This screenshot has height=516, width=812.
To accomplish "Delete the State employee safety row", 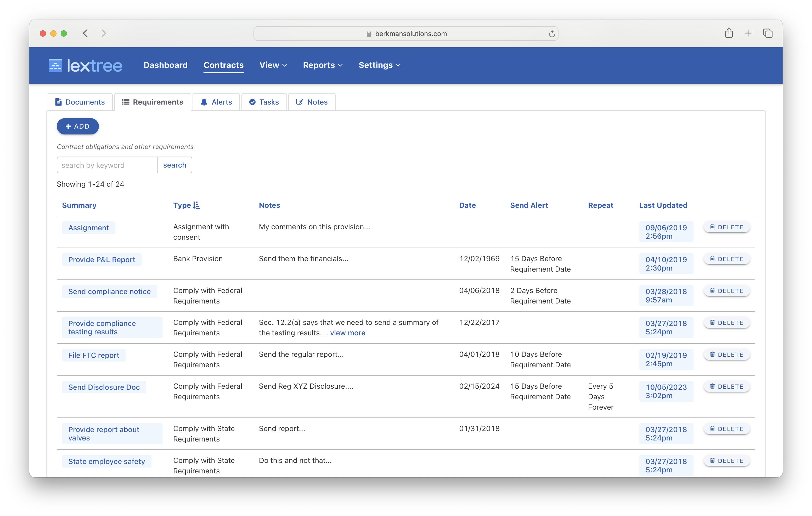I will [x=727, y=461].
